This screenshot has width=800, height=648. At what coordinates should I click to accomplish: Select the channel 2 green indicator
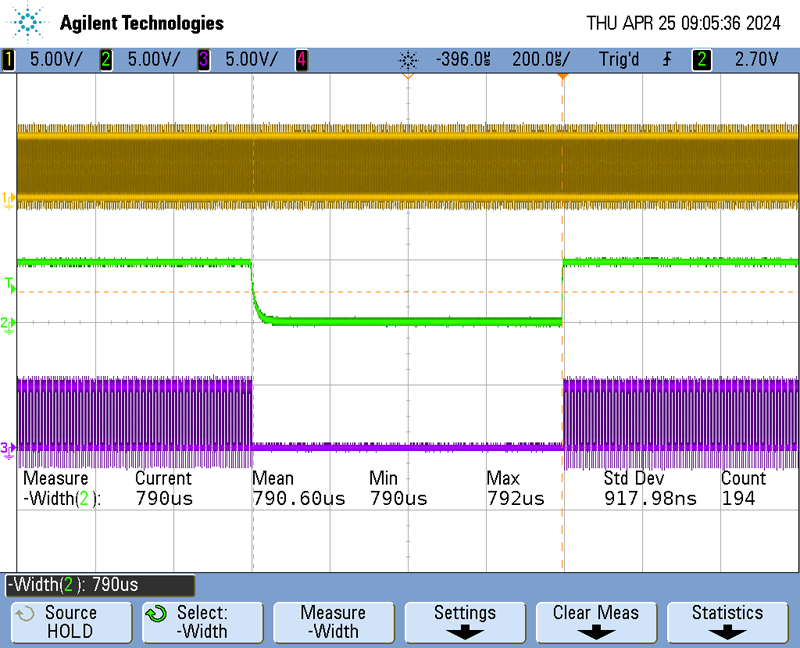pyautogui.click(x=106, y=60)
